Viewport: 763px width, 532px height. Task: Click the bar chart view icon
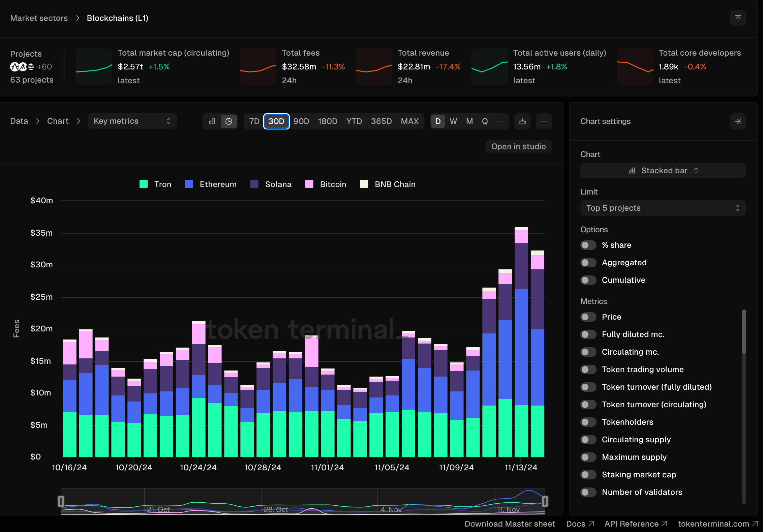click(x=212, y=121)
